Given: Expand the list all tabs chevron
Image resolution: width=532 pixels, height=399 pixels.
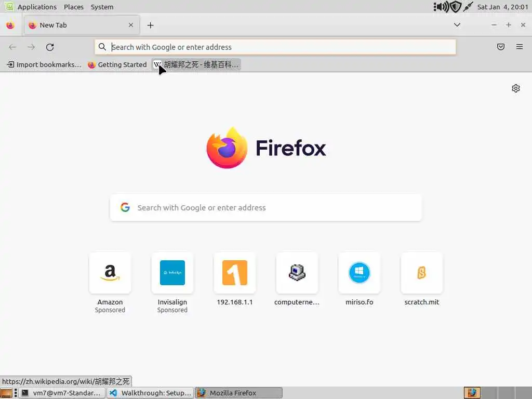Looking at the screenshot, I should pos(457,25).
